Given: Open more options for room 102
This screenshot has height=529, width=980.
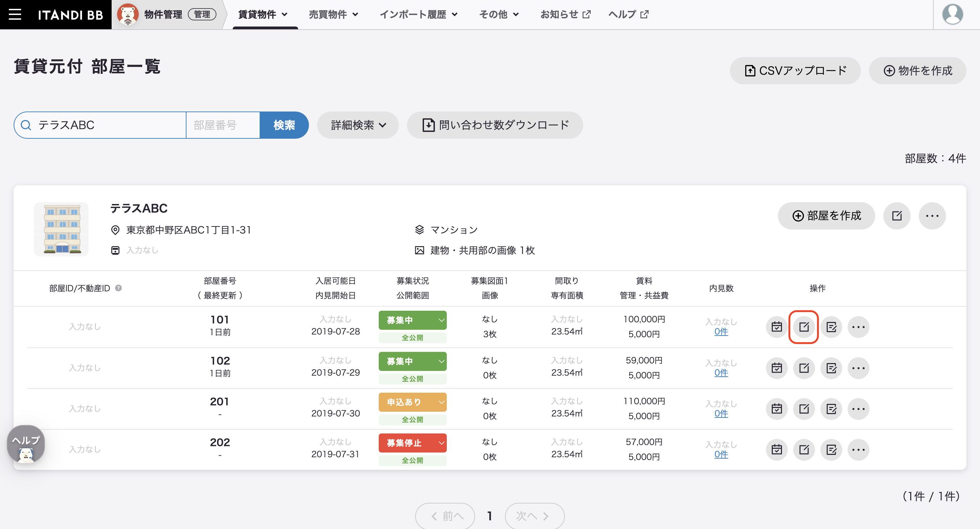Looking at the screenshot, I should pos(858,368).
